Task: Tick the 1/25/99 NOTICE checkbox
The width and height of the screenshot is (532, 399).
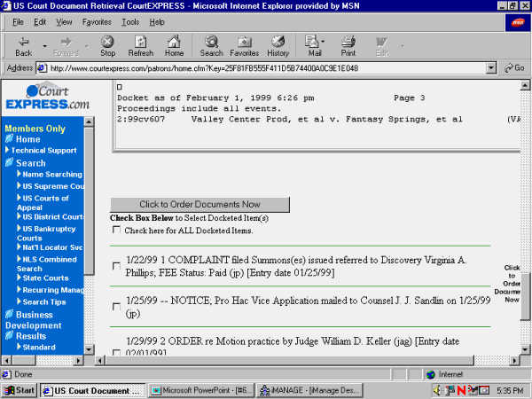Action: pos(117,307)
